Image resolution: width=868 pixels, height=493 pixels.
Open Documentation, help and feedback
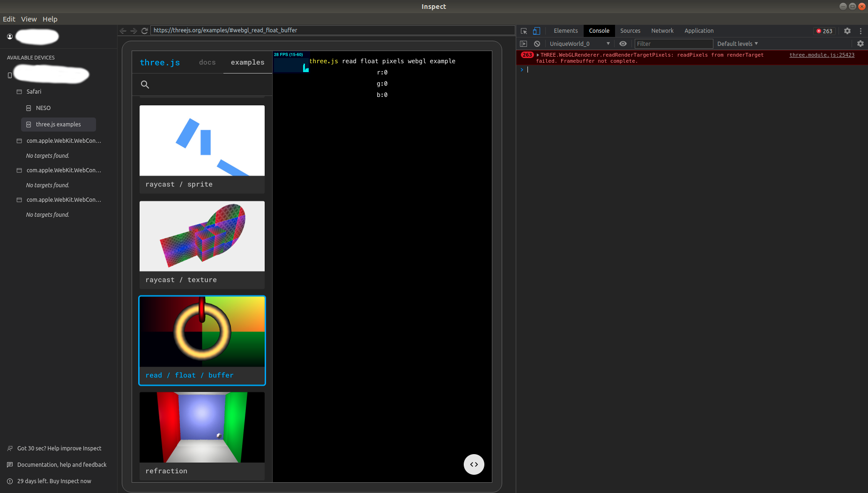click(61, 464)
